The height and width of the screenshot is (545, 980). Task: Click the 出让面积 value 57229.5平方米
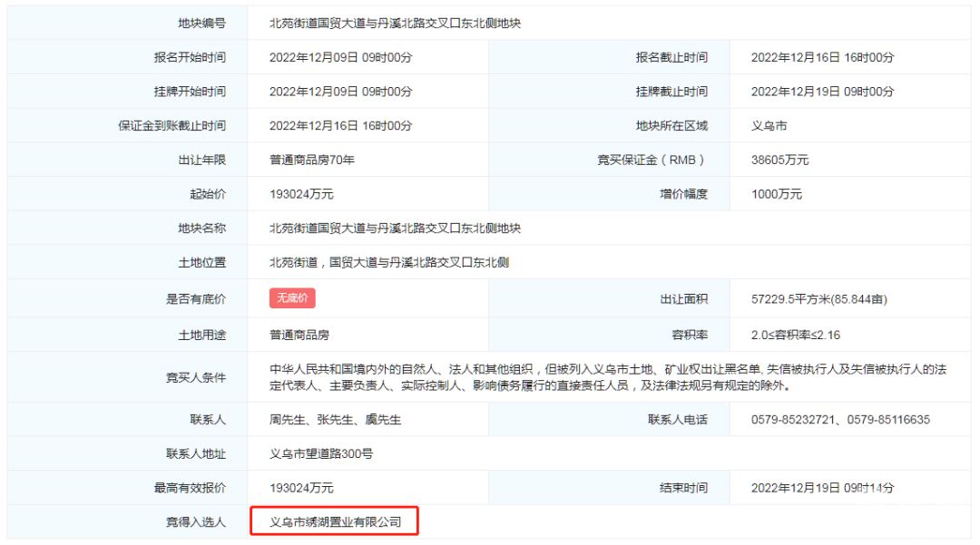(x=818, y=299)
